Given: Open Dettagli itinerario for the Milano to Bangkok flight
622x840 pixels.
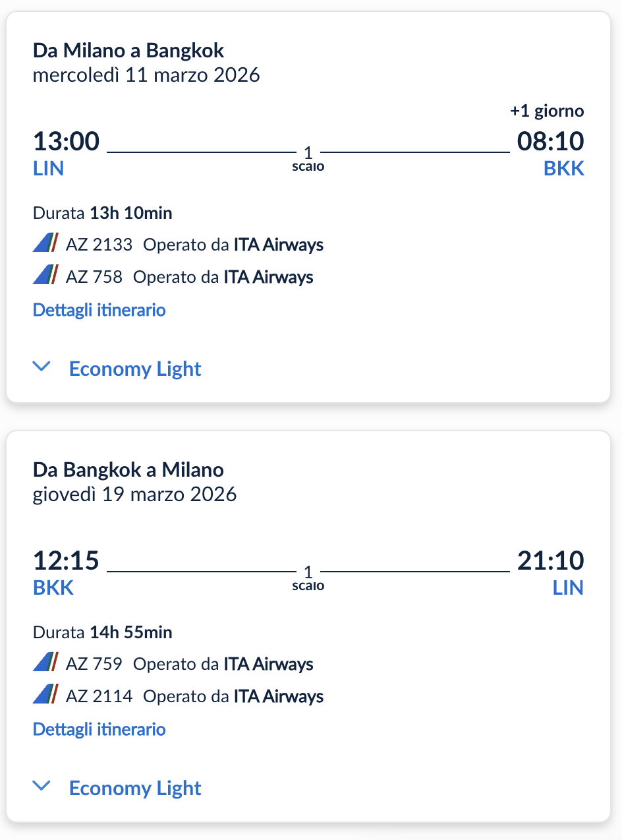Looking at the screenshot, I should (x=99, y=309).
